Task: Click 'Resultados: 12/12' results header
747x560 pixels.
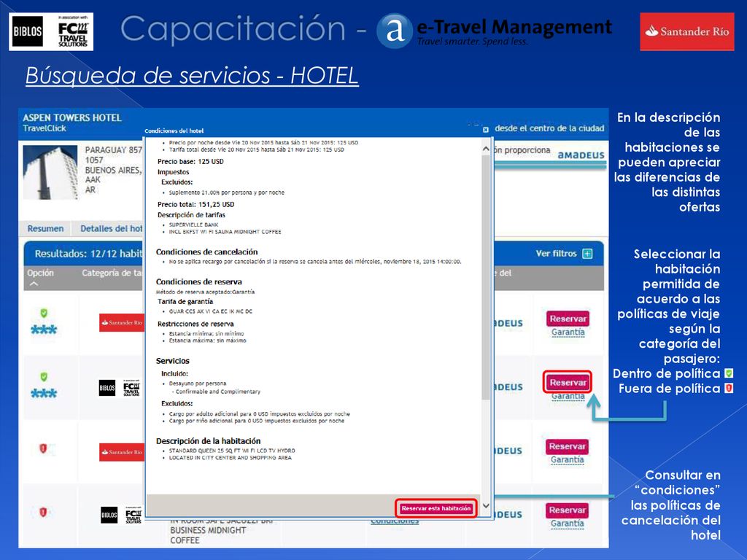Action: coord(88,253)
